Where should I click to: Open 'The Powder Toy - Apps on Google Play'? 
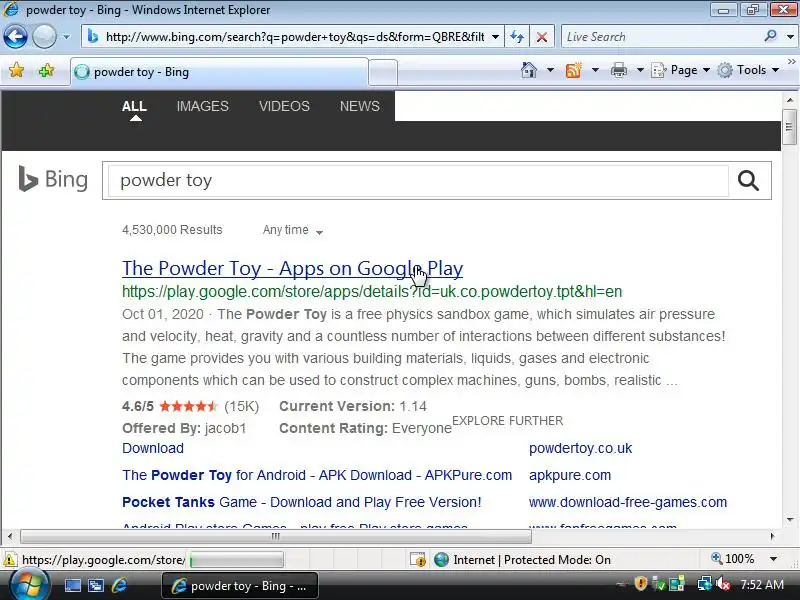tap(292, 268)
